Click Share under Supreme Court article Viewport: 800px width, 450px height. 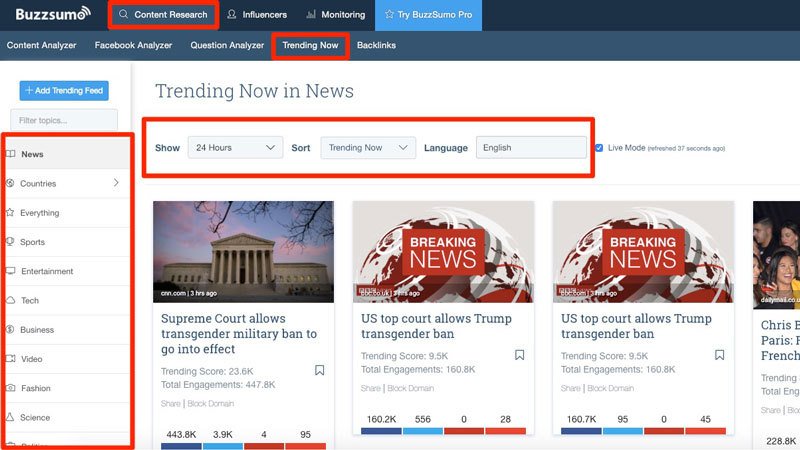170,404
